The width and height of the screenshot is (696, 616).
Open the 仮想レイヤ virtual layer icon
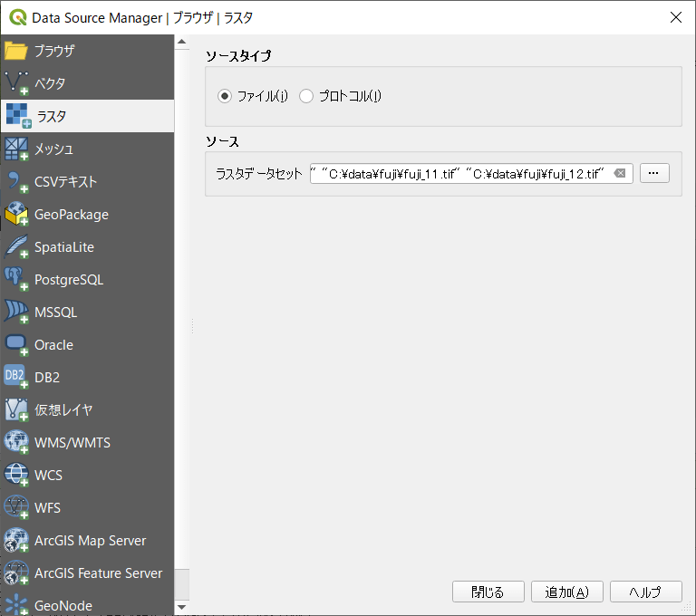16,409
